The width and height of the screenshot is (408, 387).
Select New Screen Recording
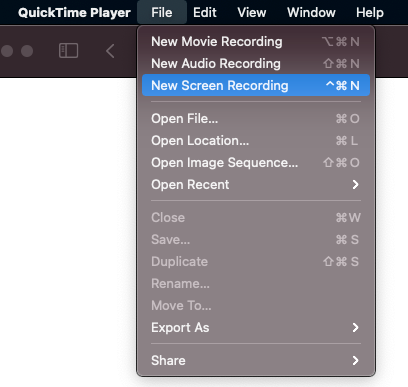click(x=256, y=85)
